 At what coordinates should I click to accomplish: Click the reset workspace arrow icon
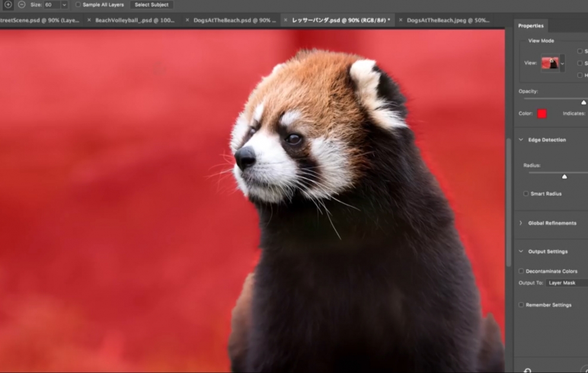coord(528,371)
